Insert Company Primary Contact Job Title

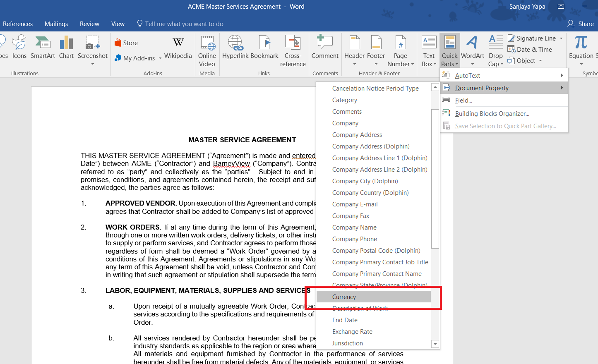coord(374,262)
